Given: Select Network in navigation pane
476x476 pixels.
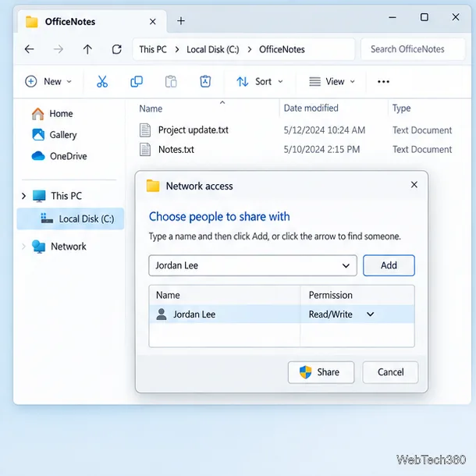Looking at the screenshot, I should click(59, 247).
